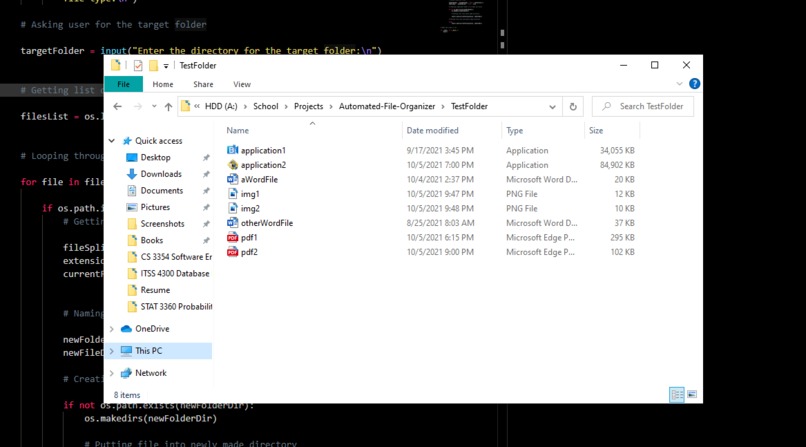Click the img1 PNG file icon
The image size is (806, 447).
coord(232,194)
